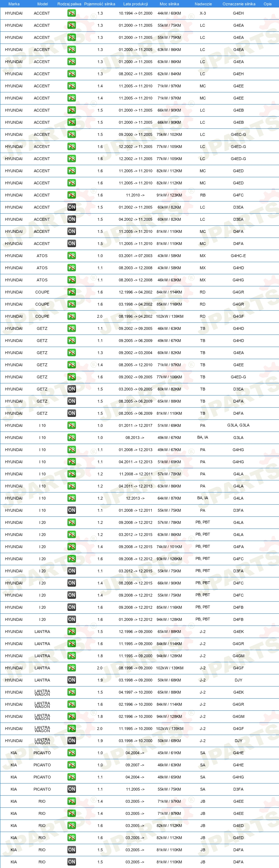279x868 pixels.
Task: Click petrol icon in Getz 49kW/67KM row
Action: coord(71,341)
